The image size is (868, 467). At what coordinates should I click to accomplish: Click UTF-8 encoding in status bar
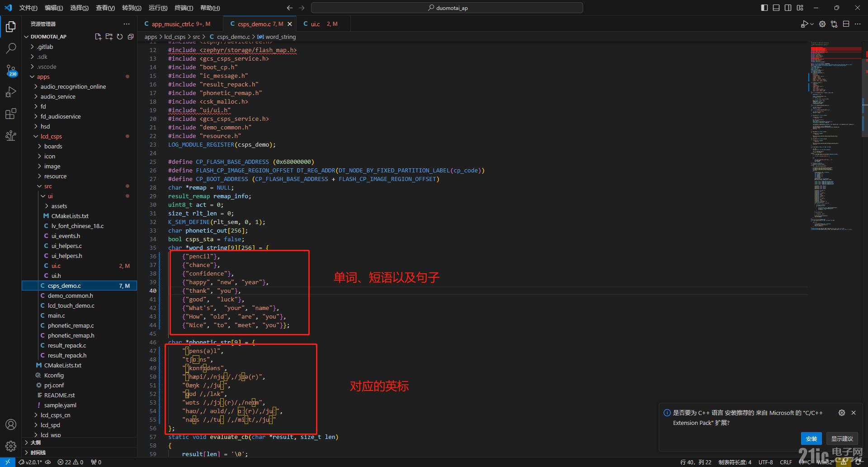pyautogui.click(x=766, y=462)
